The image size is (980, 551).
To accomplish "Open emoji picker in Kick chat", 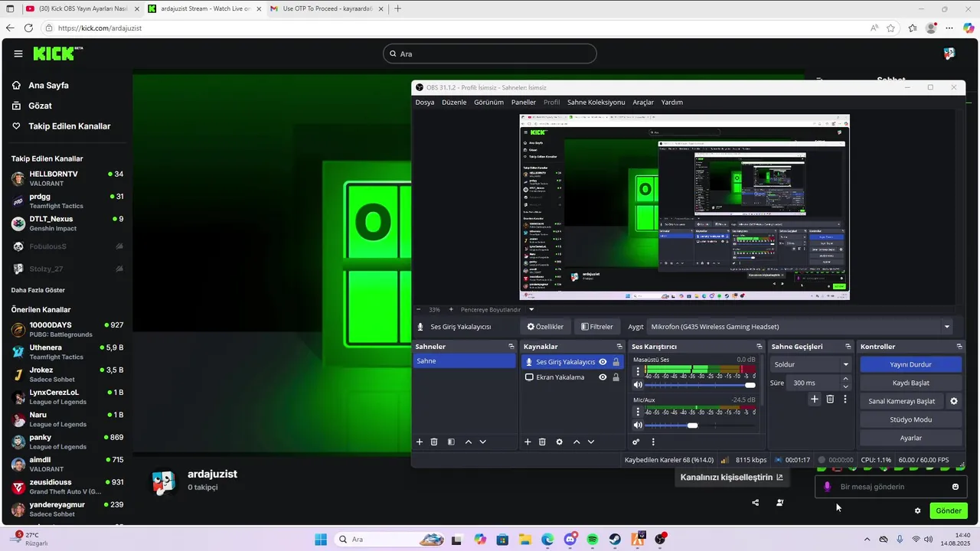I will pyautogui.click(x=955, y=487).
